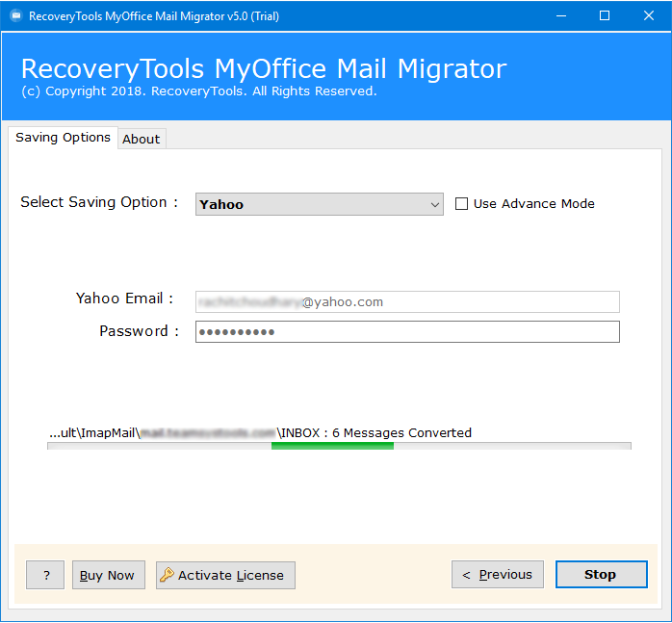Minimize the Mail Migrator window
672x623 pixels.
(x=561, y=15)
